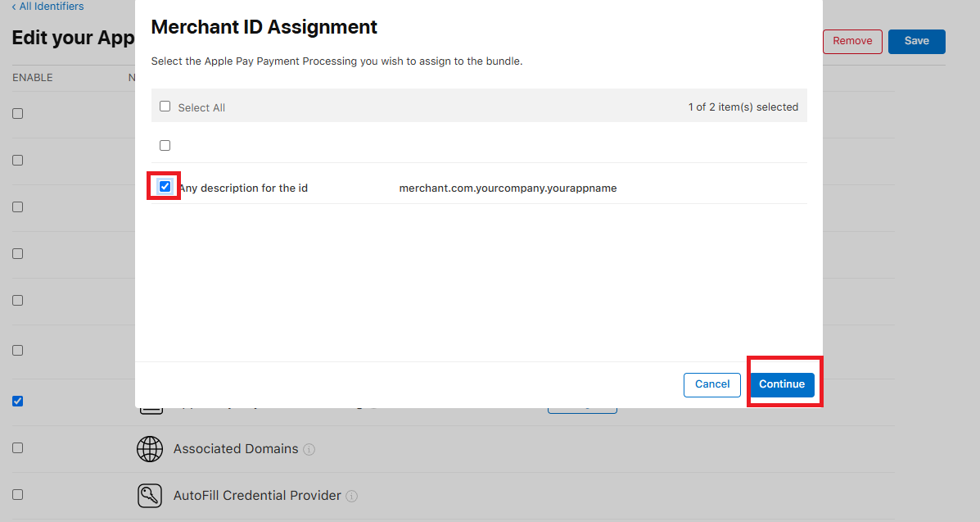Select the AutoFill Credential Provider label
This screenshot has height=522, width=980.
click(x=257, y=496)
